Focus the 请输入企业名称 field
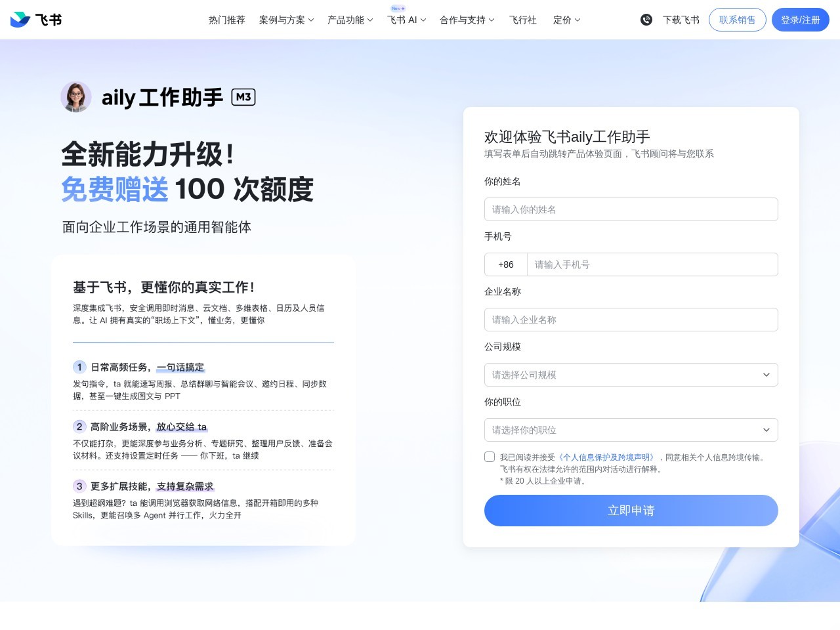Screen dimensions: 840x630 (631, 320)
